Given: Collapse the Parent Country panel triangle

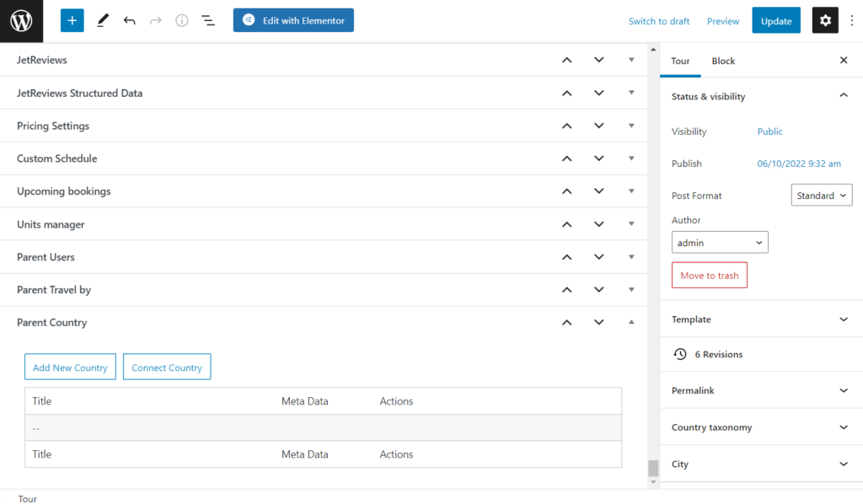Looking at the screenshot, I should 631,322.
